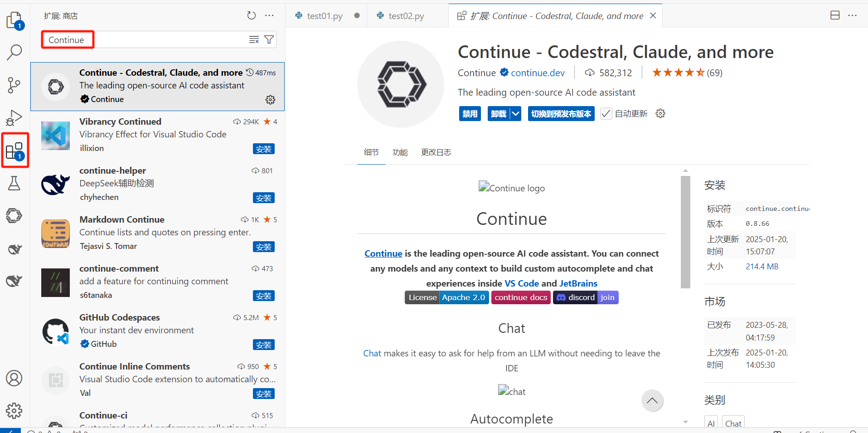
Task: Open Run and Debug view
Action: [x=15, y=118]
